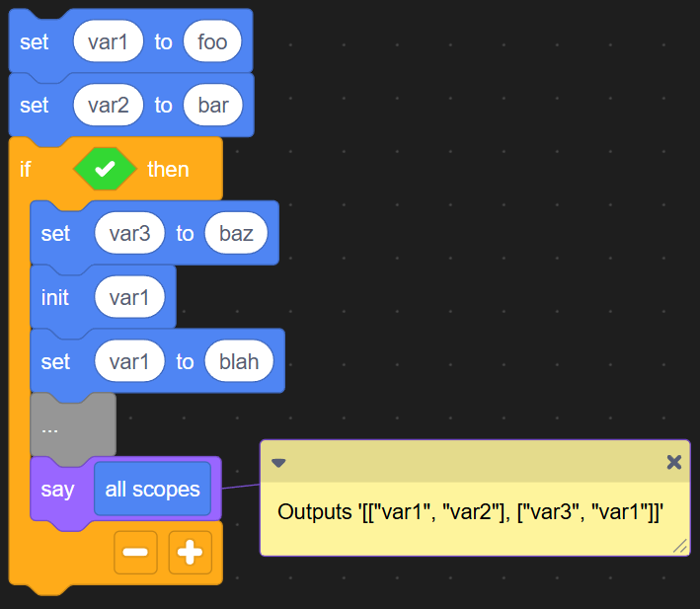Viewport: 700px width, 609px height.
Task: Click the comment's yellow header bar
Action: (474, 462)
